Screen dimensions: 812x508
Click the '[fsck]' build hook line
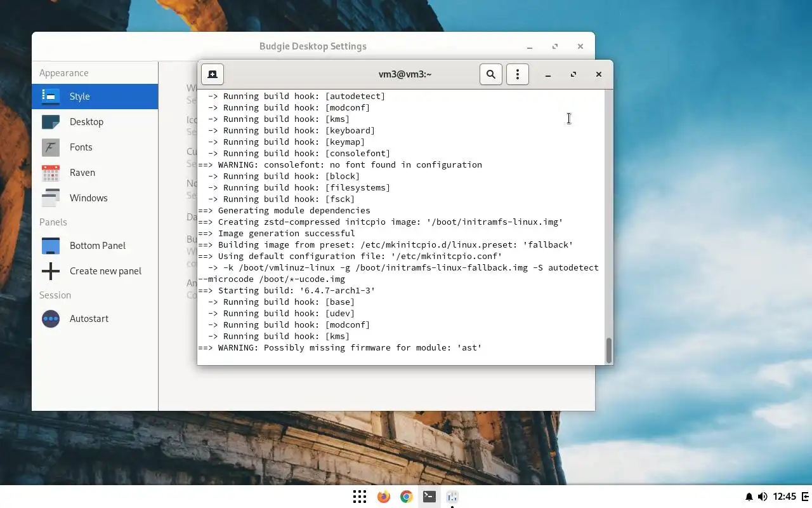click(282, 199)
